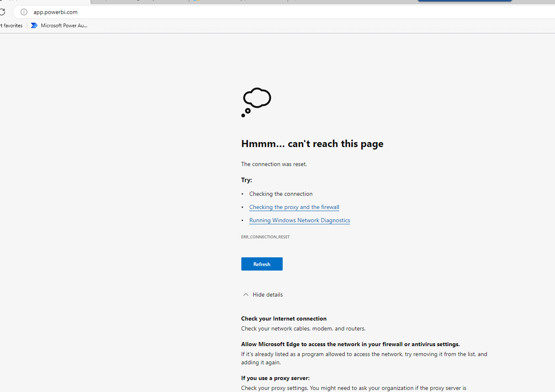This screenshot has height=392, width=555.
Task: Collapse the Hide details section
Action: coord(263,295)
